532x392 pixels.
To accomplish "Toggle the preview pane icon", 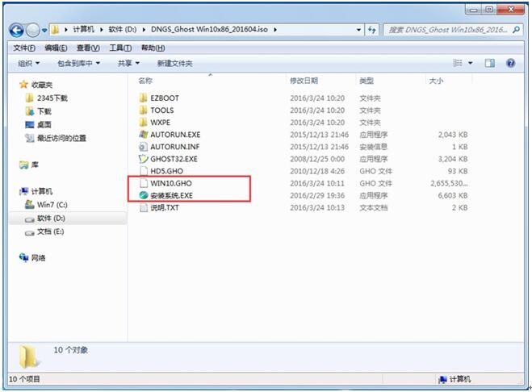I will (x=489, y=63).
